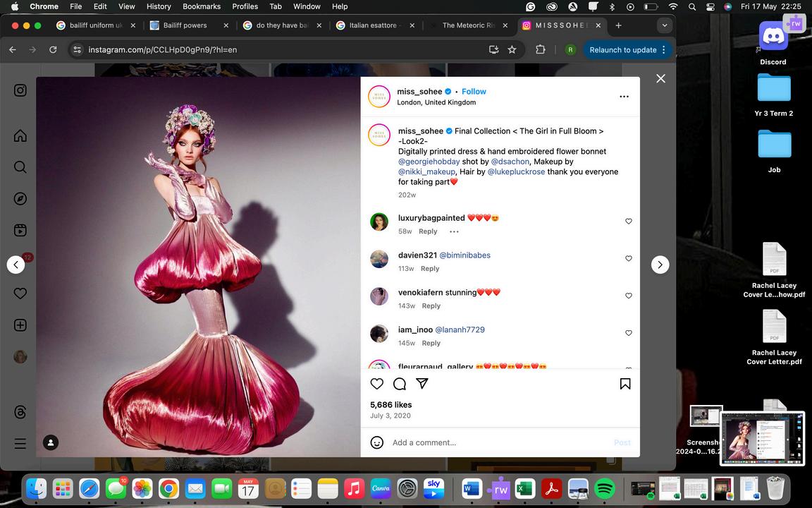
Task: Open Discord shortcut on desktop
Action: pyautogui.click(x=773, y=43)
